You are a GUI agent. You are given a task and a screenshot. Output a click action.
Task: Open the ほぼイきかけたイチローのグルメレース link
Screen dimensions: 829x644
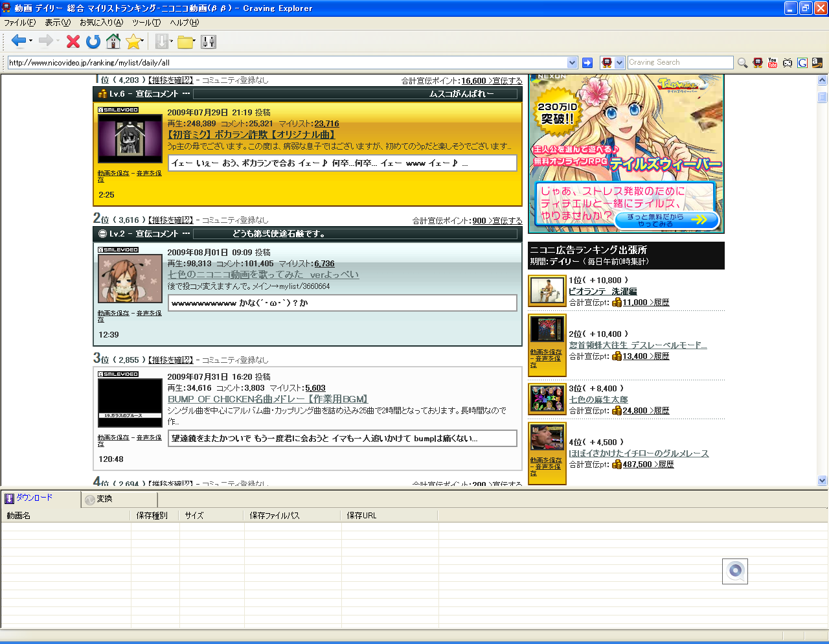[x=639, y=454]
